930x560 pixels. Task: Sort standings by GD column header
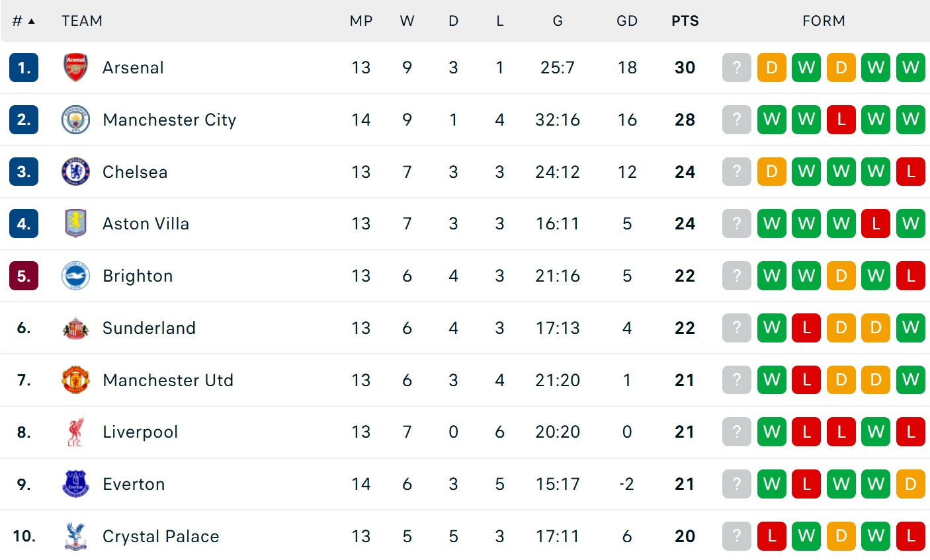626,21
